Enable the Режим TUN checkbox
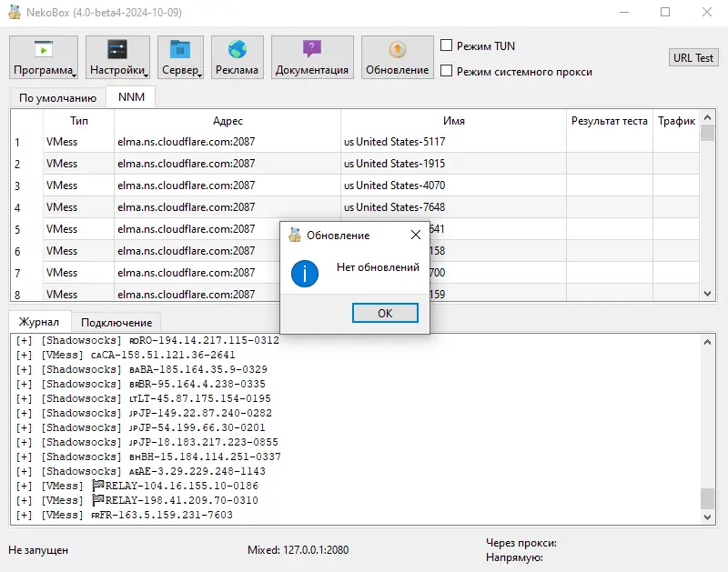Image resolution: width=728 pixels, height=572 pixels. (446, 45)
